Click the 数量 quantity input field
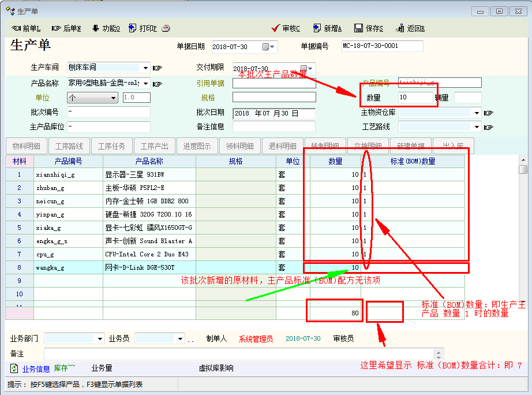This screenshot has width=532, height=395. pos(414,97)
